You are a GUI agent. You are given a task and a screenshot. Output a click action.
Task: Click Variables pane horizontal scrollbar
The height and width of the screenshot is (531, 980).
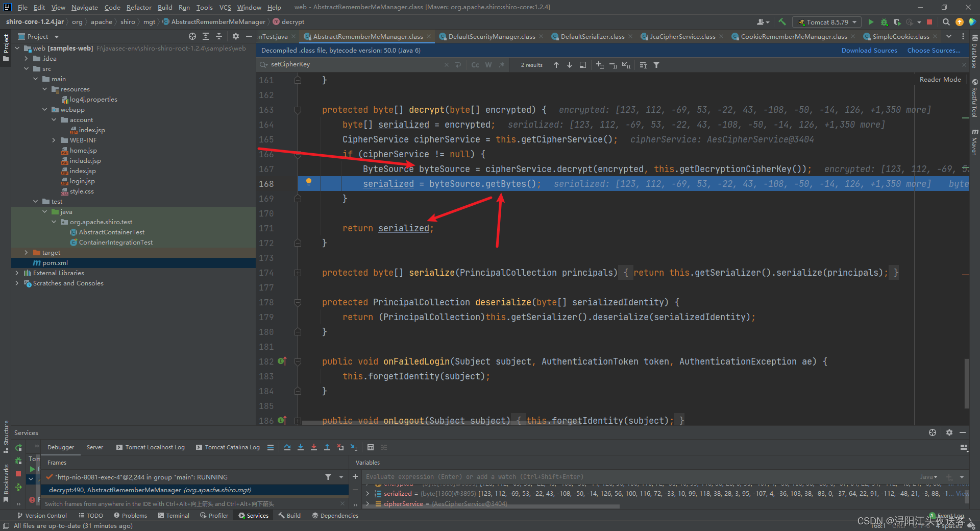pyautogui.click(x=490, y=507)
